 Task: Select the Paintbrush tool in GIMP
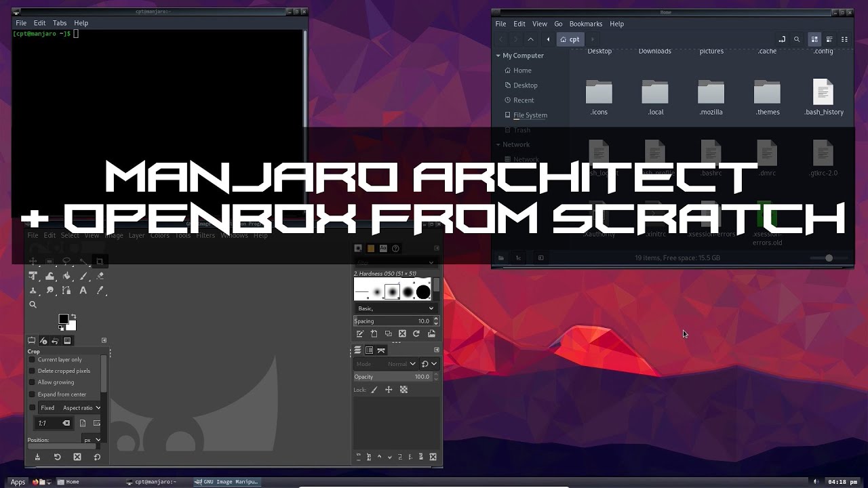[83, 277]
